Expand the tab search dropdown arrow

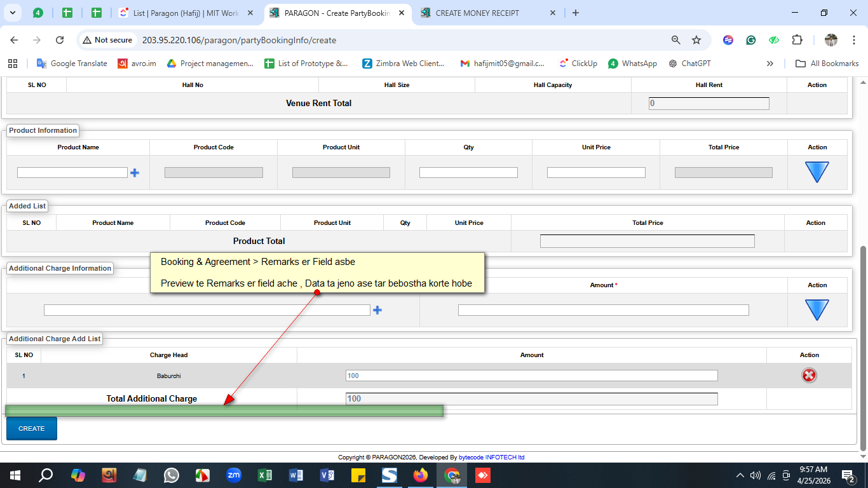click(x=13, y=13)
